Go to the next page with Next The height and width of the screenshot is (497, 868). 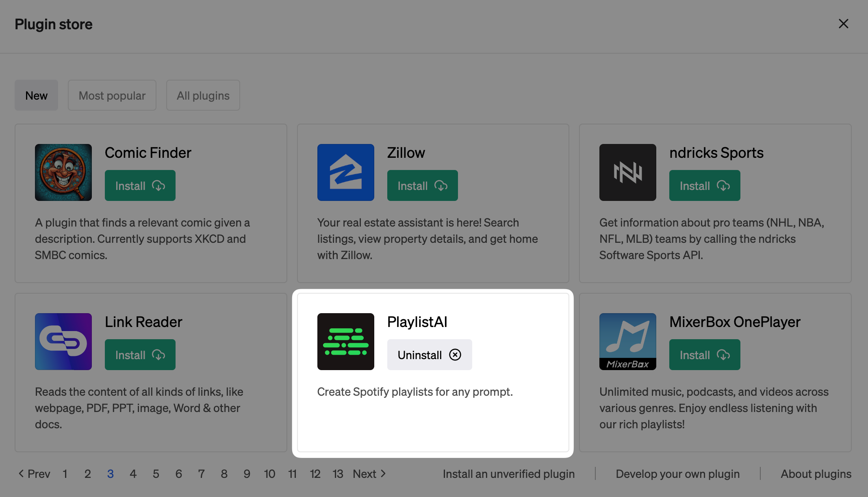click(x=369, y=474)
